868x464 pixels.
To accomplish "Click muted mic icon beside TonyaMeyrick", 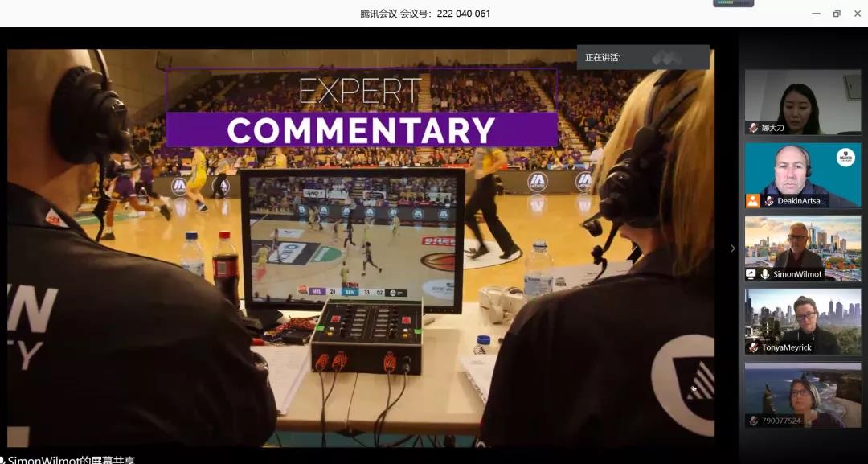I will (753, 347).
